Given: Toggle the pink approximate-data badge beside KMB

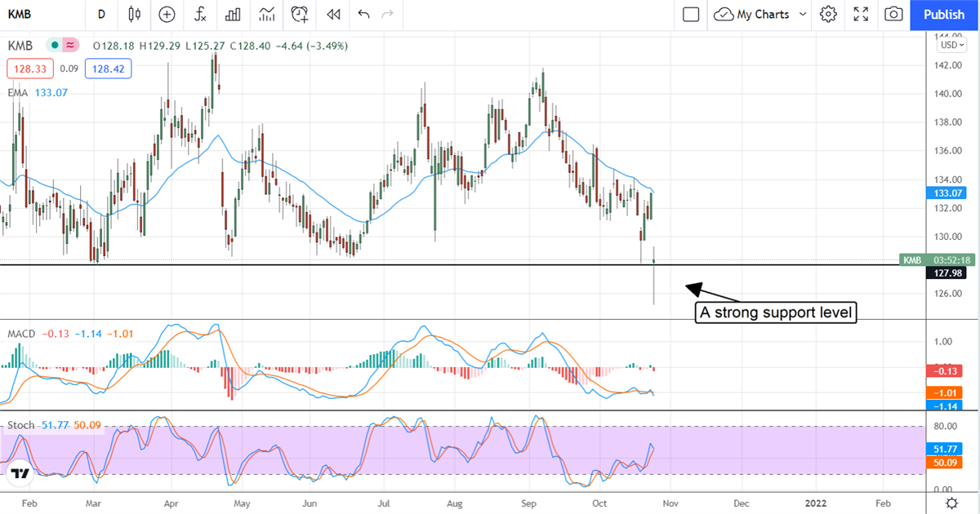Looking at the screenshot, I should (71, 46).
